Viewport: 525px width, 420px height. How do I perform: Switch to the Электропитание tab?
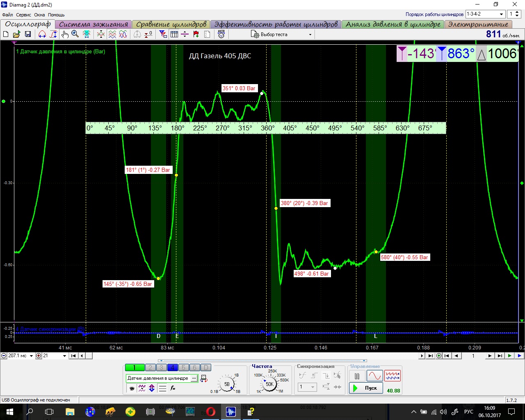click(478, 24)
